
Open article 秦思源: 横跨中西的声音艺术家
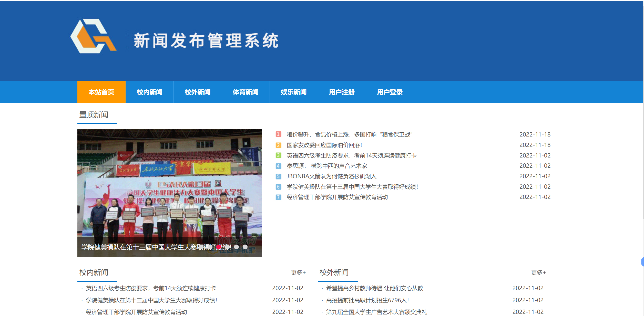pos(327,166)
